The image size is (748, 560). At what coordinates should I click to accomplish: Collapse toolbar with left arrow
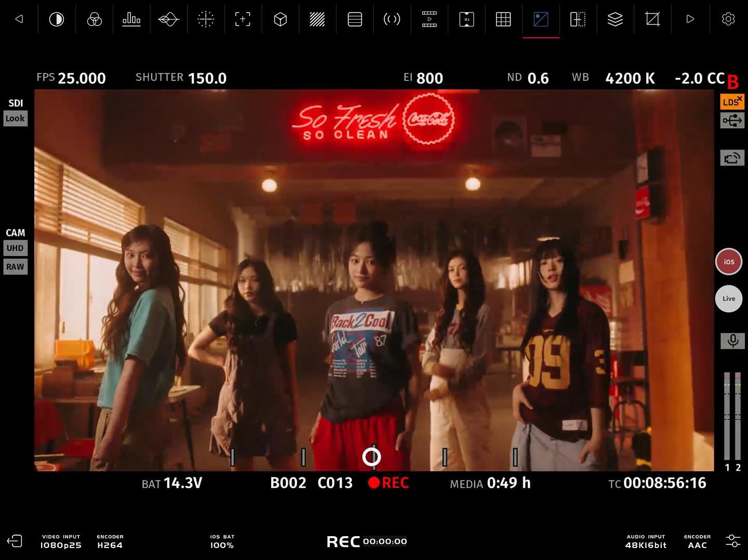pos(19,19)
